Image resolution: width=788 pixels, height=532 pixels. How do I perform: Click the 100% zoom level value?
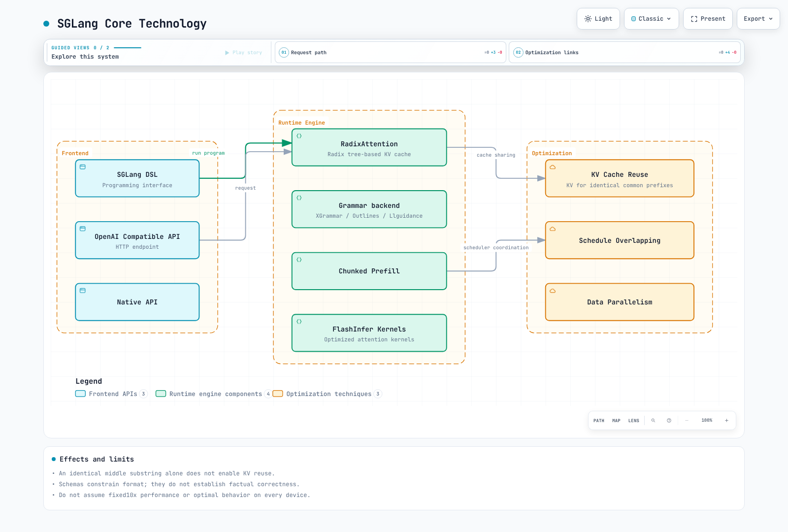(707, 421)
